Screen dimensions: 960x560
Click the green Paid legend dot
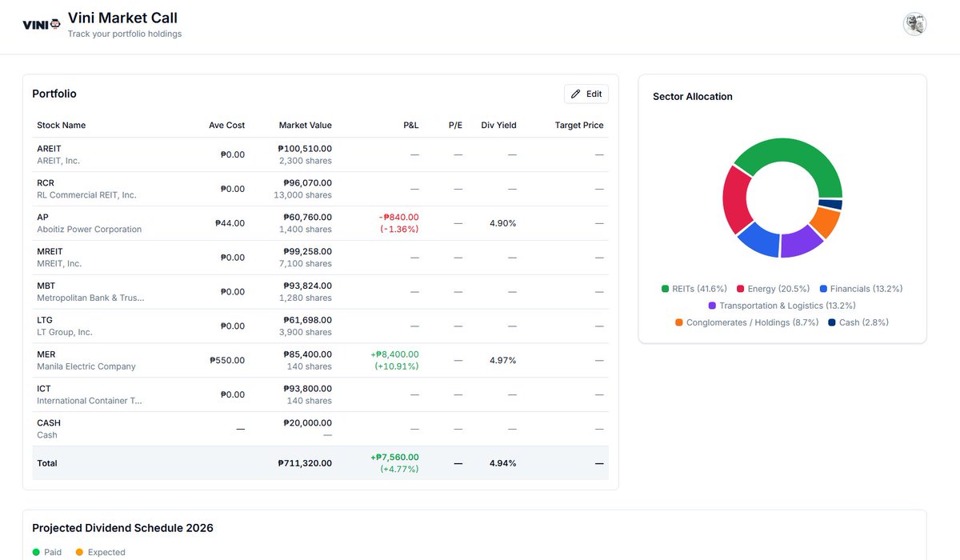[x=36, y=552]
